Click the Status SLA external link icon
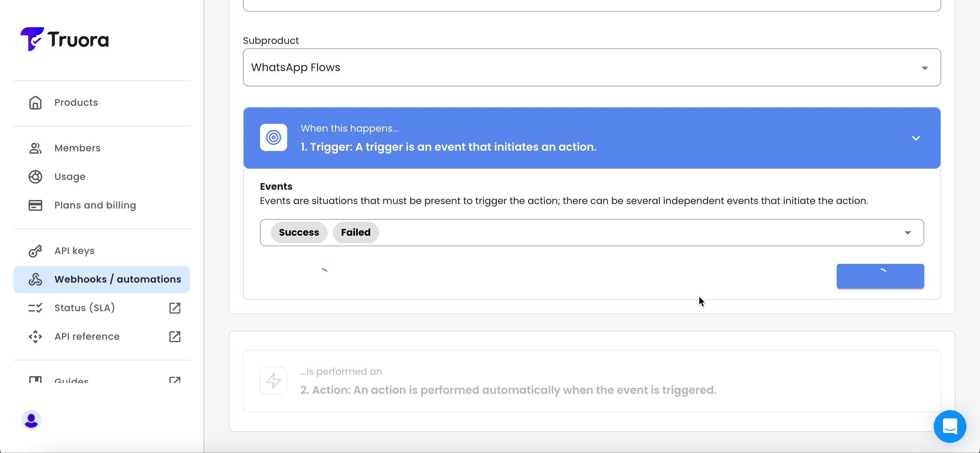Viewport: 980px width, 453px height. pyautogui.click(x=174, y=307)
